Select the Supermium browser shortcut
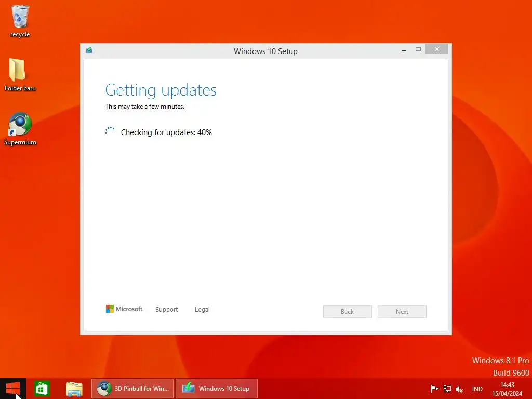532x399 pixels. [20, 129]
